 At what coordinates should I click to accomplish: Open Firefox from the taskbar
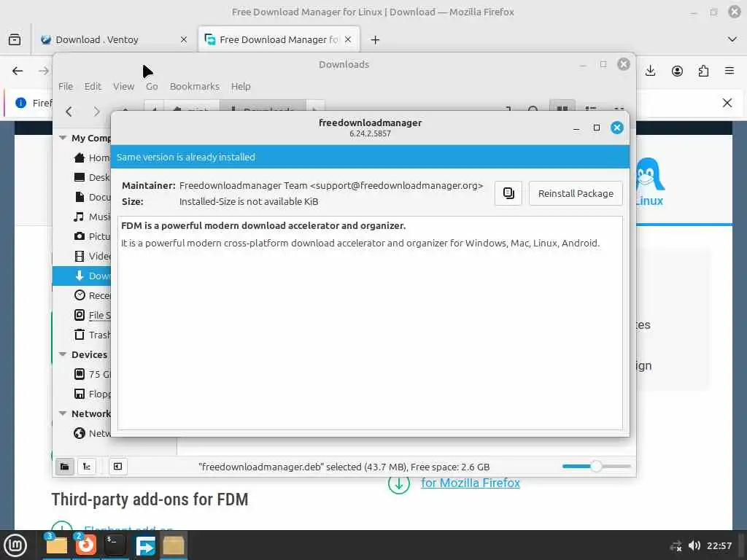[86, 545]
